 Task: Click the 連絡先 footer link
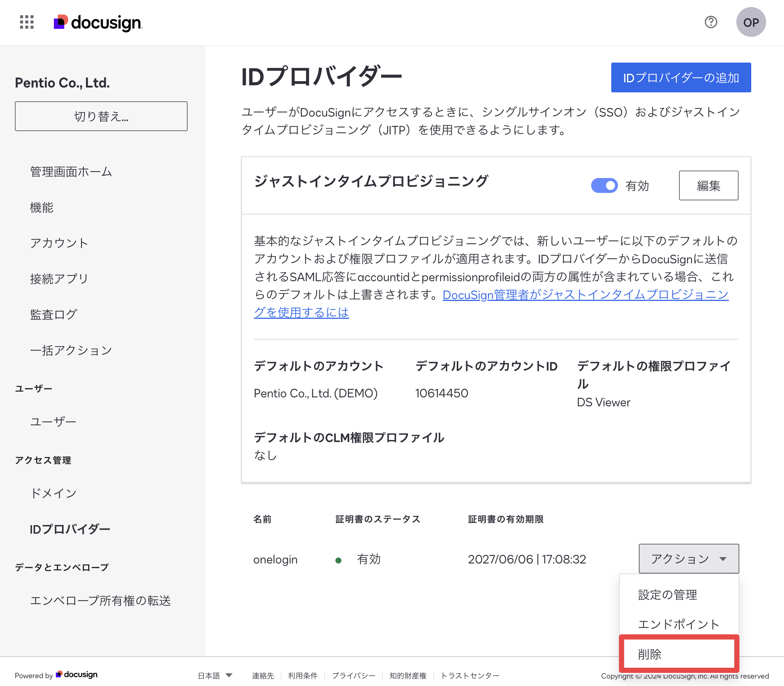pos(263,676)
